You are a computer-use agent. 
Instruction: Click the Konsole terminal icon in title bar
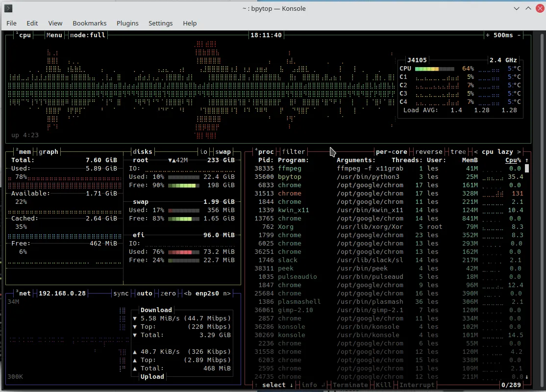[8, 8]
